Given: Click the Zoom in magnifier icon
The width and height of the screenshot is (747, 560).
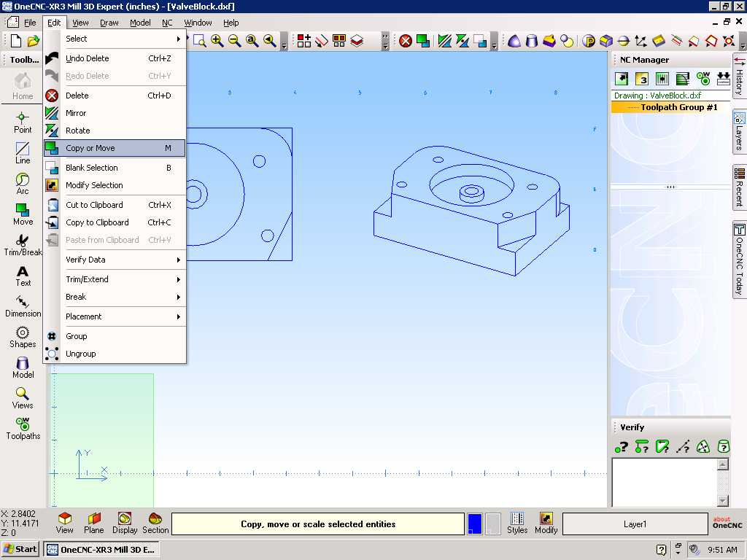Looking at the screenshot, I should (217, 41).
